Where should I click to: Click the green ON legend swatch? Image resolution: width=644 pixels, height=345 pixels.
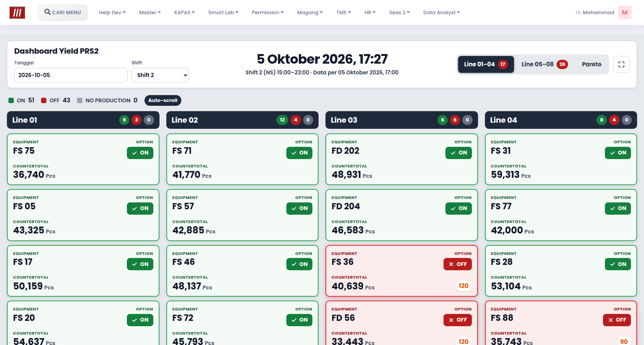(11, 100)
